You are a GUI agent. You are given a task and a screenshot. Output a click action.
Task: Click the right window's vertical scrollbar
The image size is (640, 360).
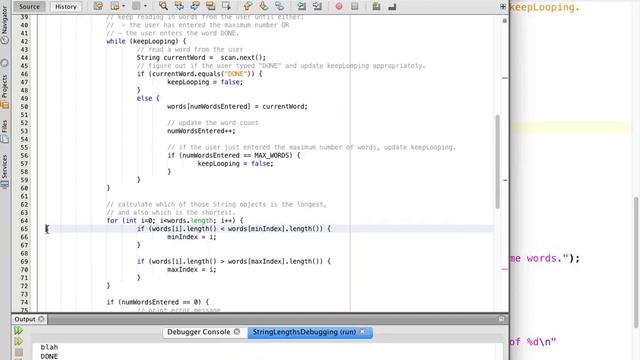click(636, 262)
